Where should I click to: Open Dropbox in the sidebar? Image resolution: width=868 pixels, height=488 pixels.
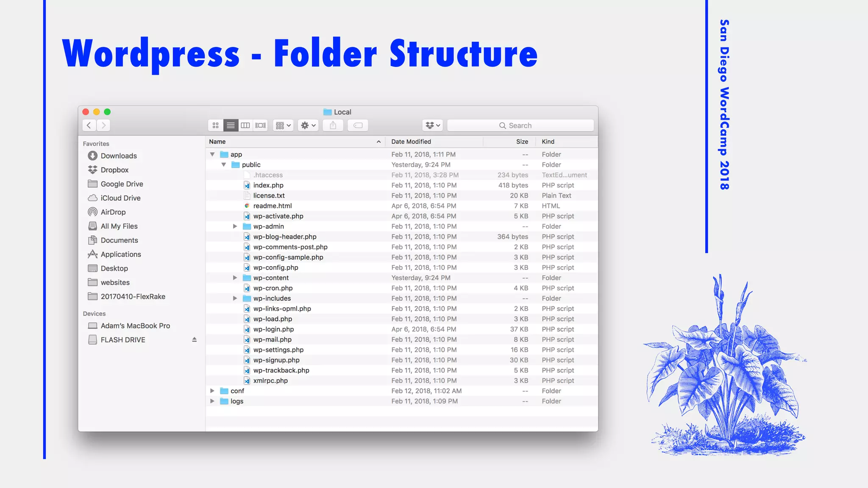[108, 170]
